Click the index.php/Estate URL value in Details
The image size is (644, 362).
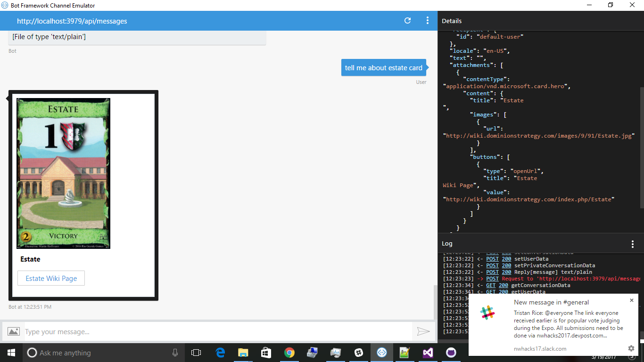(x=528, y=199)
